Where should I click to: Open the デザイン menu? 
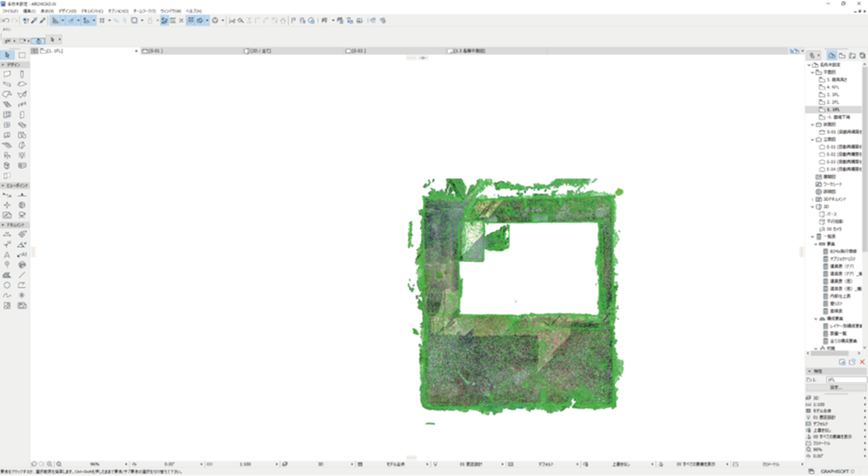click(68, 11)
